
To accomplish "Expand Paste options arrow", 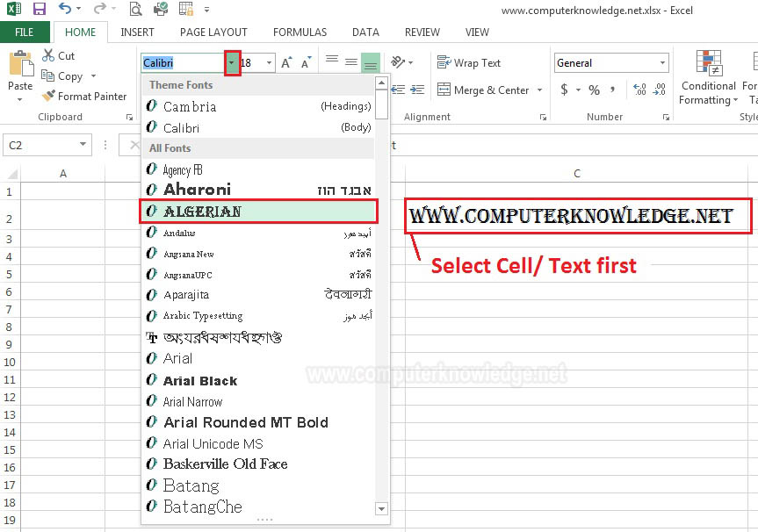I will point(20,100).
